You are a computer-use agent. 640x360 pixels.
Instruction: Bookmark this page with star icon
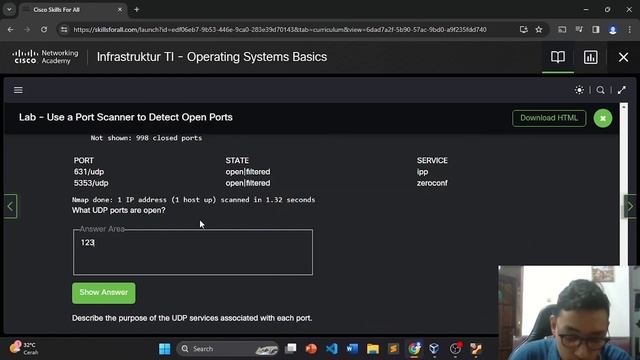(x=539, y=29)
